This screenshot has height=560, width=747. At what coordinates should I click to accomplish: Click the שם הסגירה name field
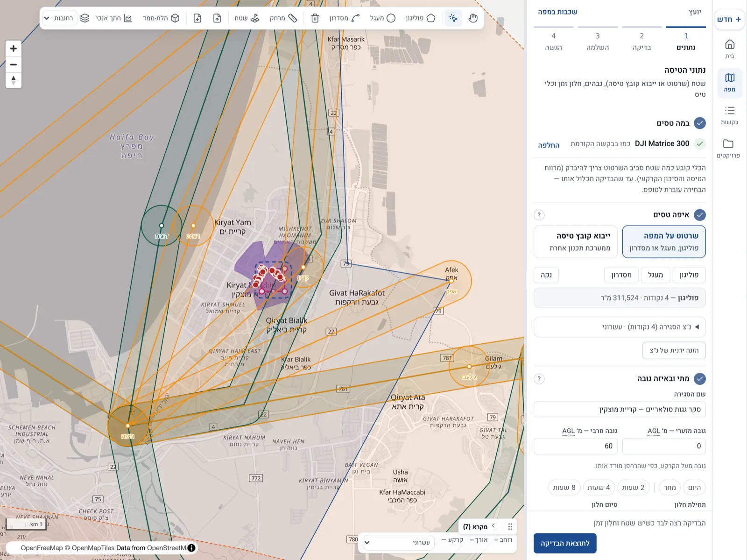coord(620,409)
